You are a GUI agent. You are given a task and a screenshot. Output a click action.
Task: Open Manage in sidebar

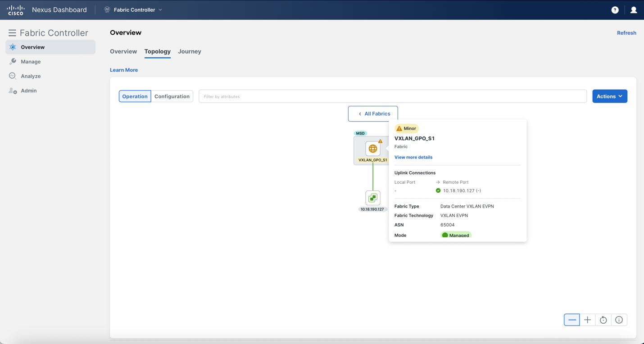point(50,62)
